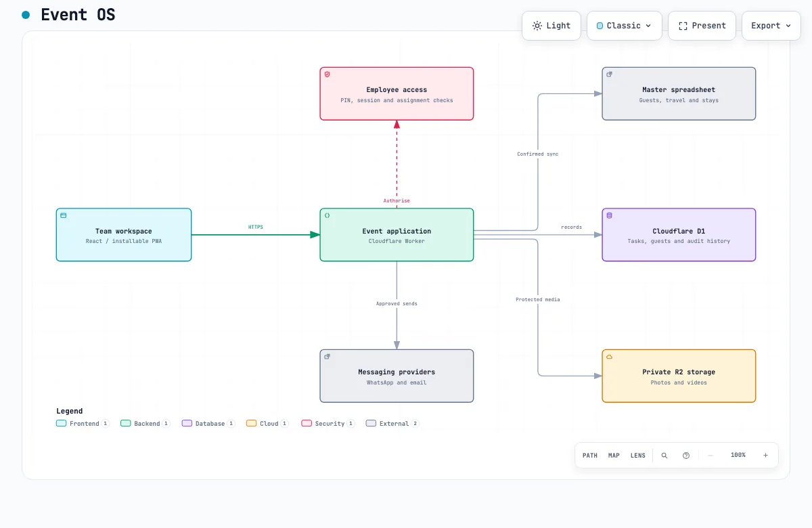
Task: Toggle the Database legend filter
Action: pyautogui.click(x=208, y=423)
